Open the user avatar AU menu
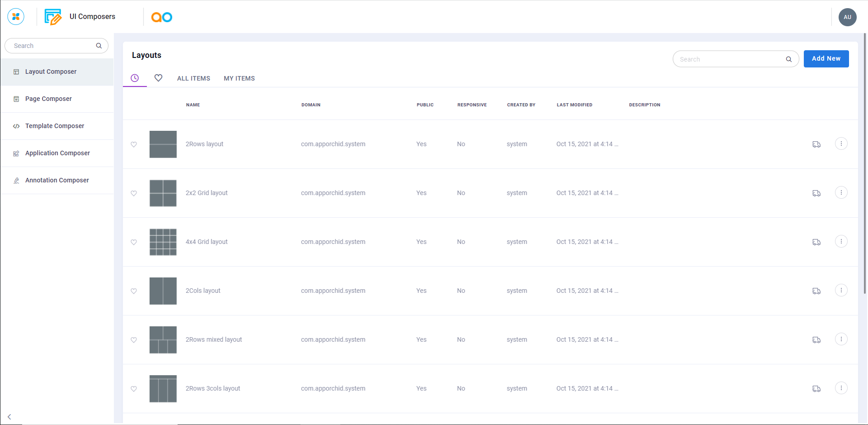868x425 pixels. (847, 17)
